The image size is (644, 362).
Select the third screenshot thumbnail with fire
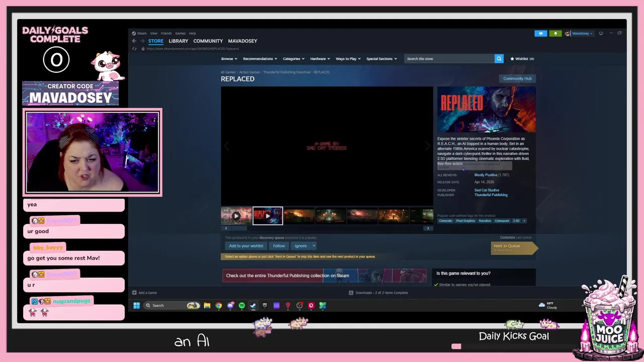299,216
